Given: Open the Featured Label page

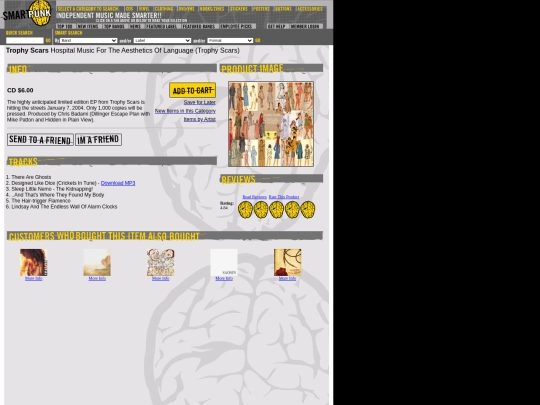Looking at the screenshot, I should pyautogui.click(x=162, y=26).
